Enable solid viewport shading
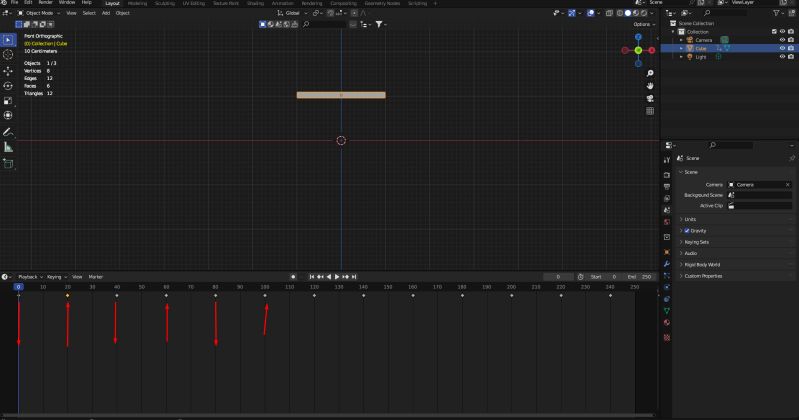The image size is (799, 420). point(628,13)
